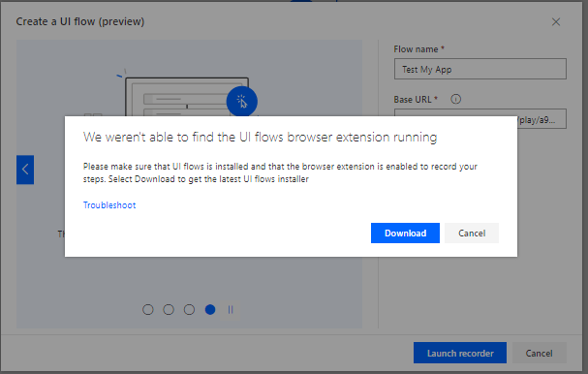Cancel the Create a UI flow panel

tap(539, 353)
